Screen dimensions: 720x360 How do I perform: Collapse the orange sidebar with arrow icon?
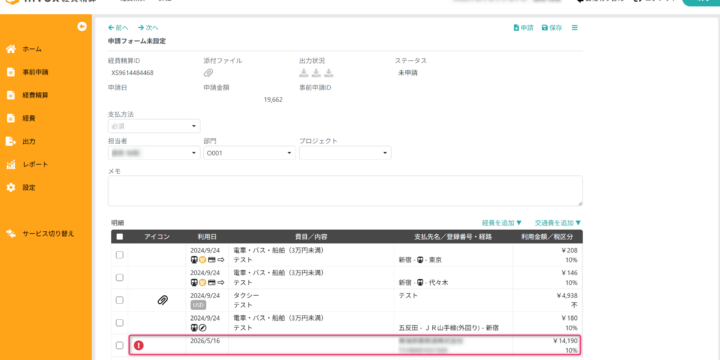(x=82, y=27)
